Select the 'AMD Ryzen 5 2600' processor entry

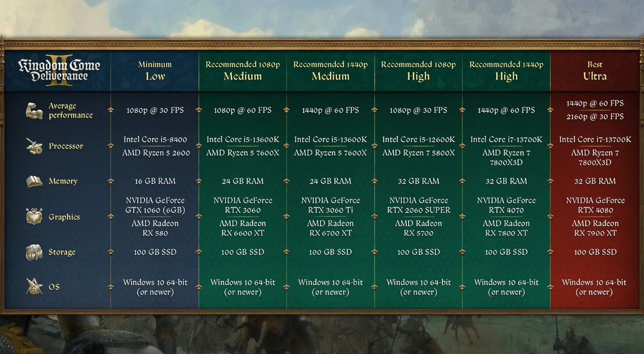[156, 153]
